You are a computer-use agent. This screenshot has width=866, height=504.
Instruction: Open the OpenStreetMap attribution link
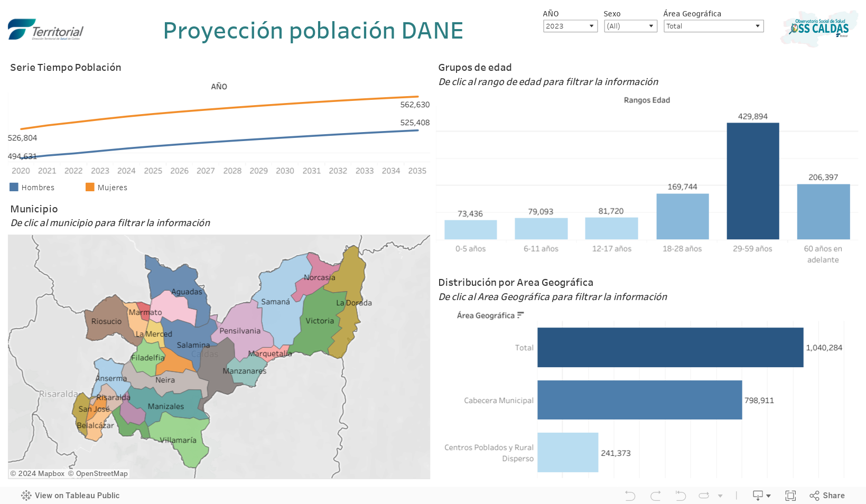pos(98,473)
